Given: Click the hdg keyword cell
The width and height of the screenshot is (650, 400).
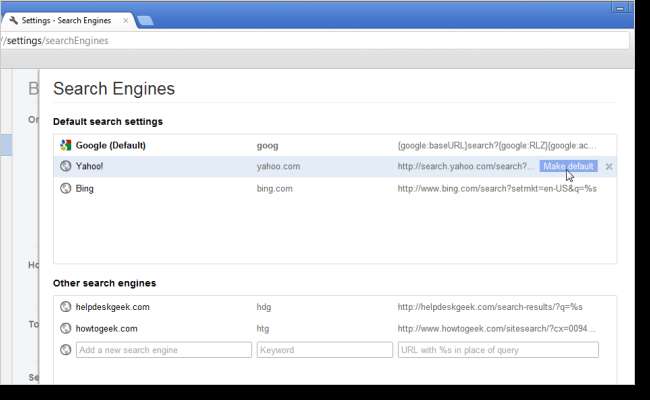Looking at the screenshot, I should (x=264, y=307).
